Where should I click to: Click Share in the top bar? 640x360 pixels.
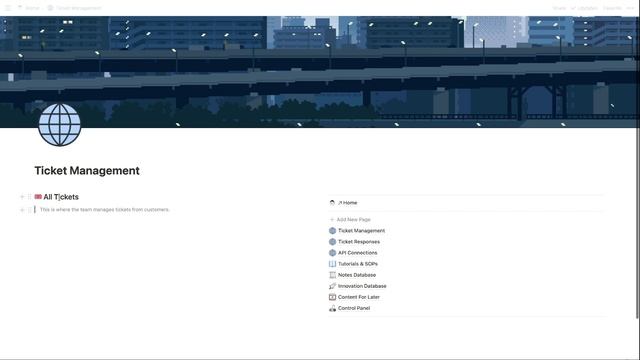[559, 8]
